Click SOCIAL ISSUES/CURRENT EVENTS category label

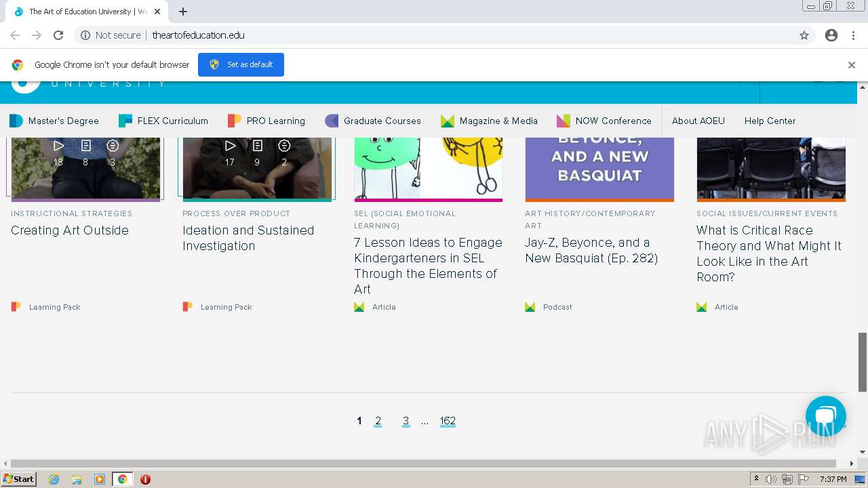(x=767, y=213)
